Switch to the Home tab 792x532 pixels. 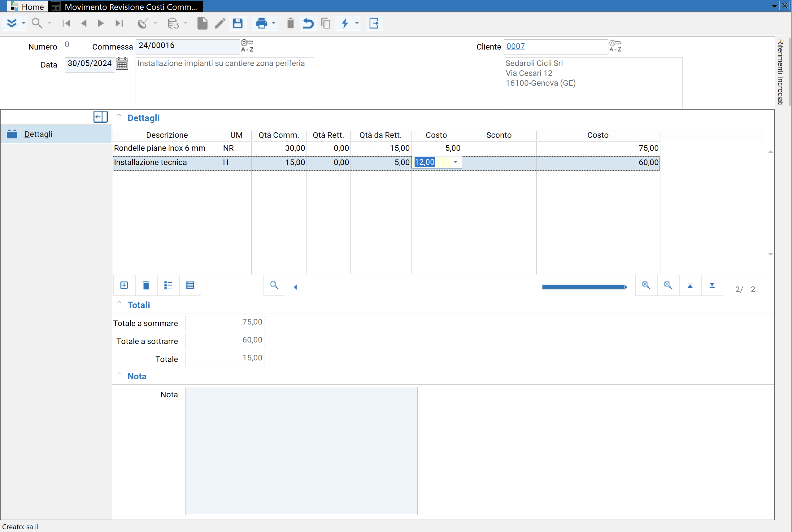tap(28, 6)
